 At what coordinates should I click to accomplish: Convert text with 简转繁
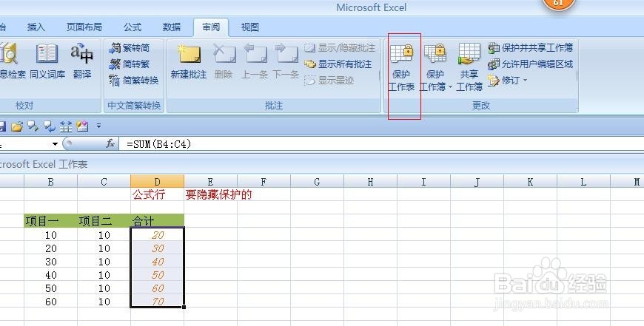pyautogui.click(x=130, y=64)
